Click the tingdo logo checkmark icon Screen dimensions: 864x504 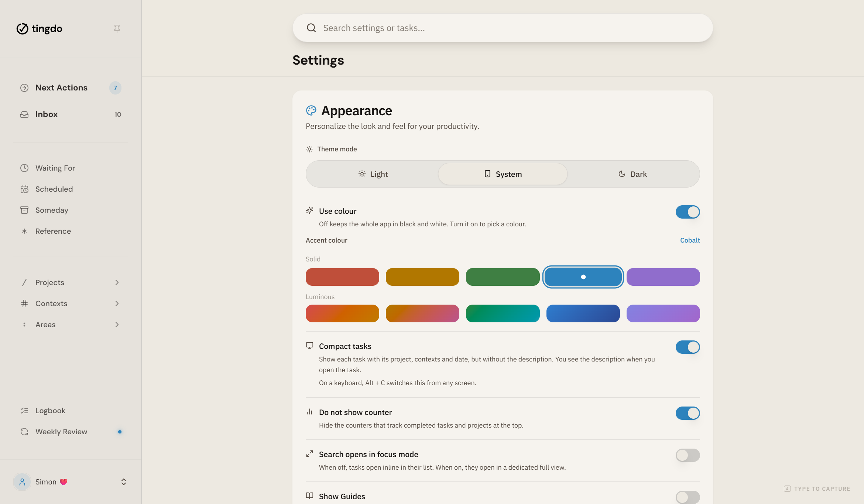22,28
